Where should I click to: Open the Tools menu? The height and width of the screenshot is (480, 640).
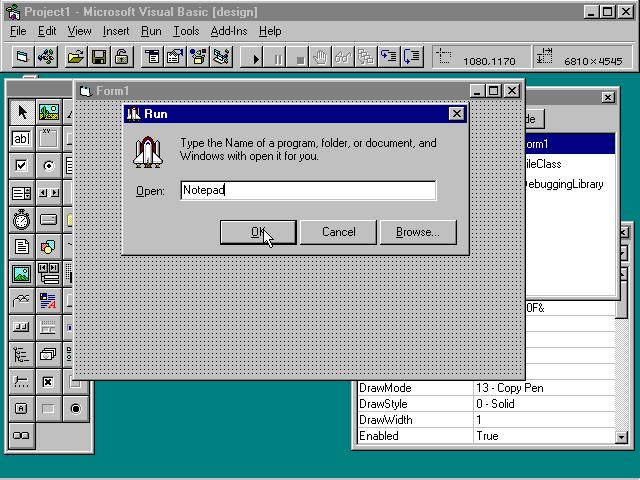pos(186,31)
